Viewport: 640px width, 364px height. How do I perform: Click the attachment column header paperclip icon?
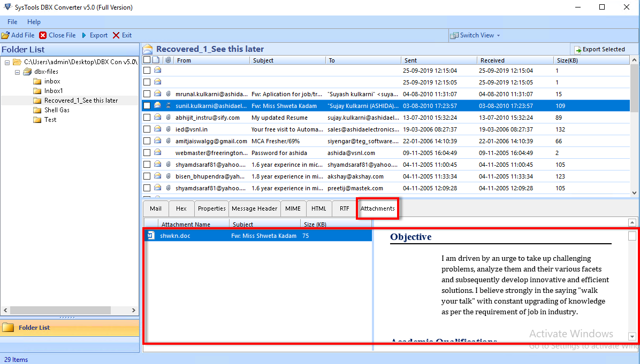pos(168,60)
